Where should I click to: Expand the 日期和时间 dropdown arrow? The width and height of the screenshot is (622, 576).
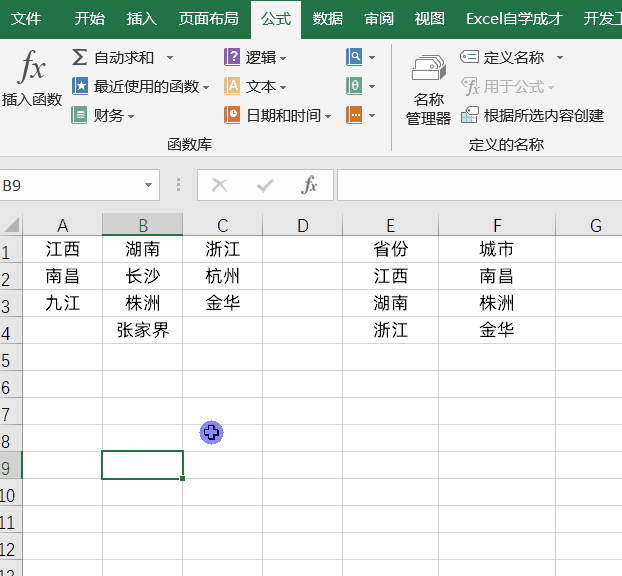point(328,117)
